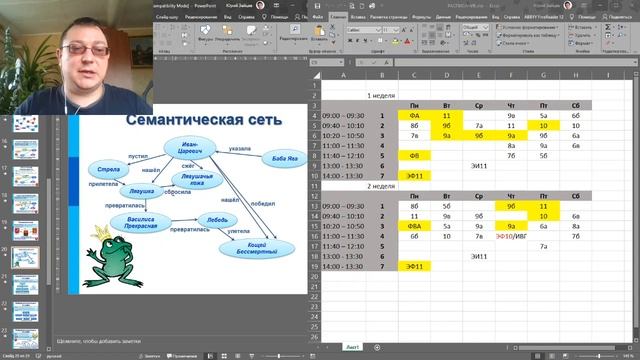The width and height of the screenshot is (640, 360).
Task: Switch to reading view icon in PowerPoint
Action: (238, 356)
